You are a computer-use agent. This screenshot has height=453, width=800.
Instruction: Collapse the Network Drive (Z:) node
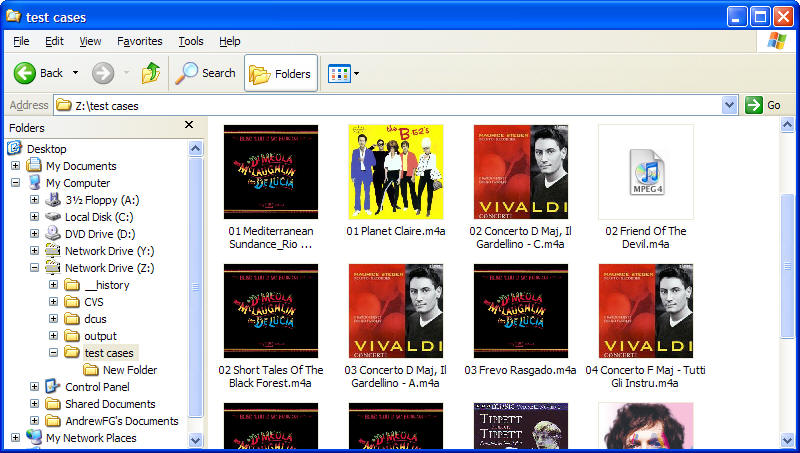(x=34, y=267)
